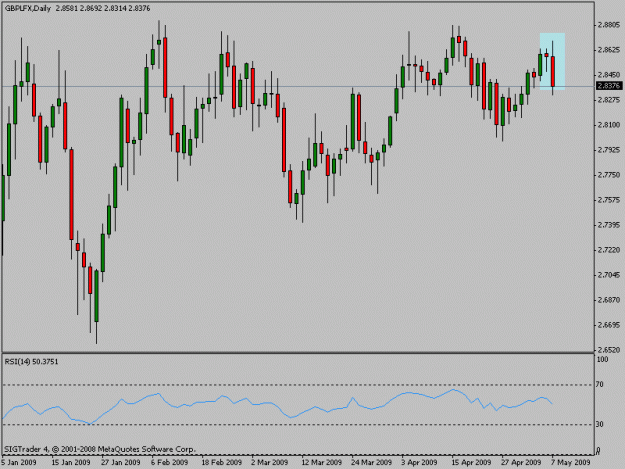The width and height of the screenshot is (625, 469).
Task: Click the 18 Feb 2009 date label
Action: [x=221, y=463]
